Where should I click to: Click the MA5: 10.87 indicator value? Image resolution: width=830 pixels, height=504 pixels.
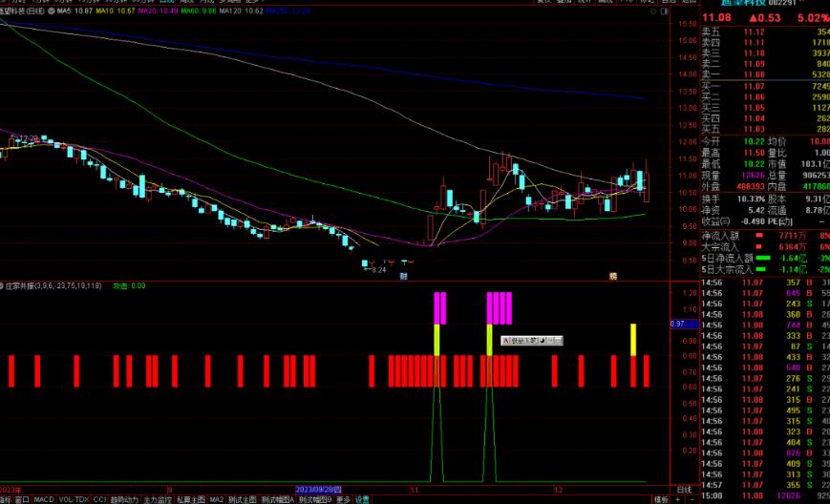(x=74, y=10)
